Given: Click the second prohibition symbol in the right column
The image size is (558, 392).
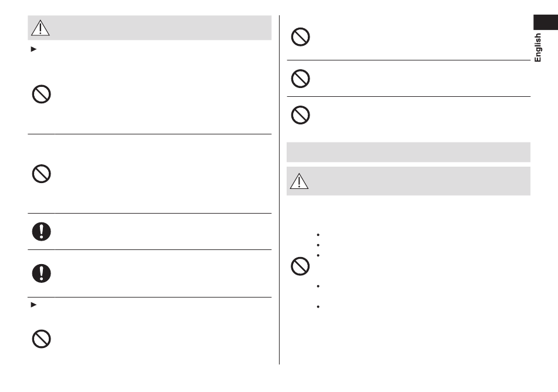Looking at the screenshot, I should point(300,79).
